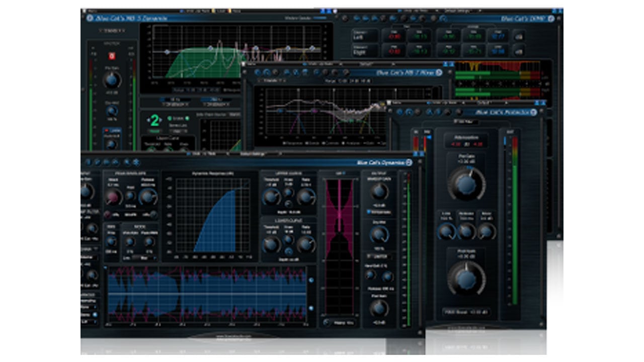644x362 pixels.
Task: Click the Pre Gain knob in the MB-5 Dynamix master section
Action: point(112,79)
